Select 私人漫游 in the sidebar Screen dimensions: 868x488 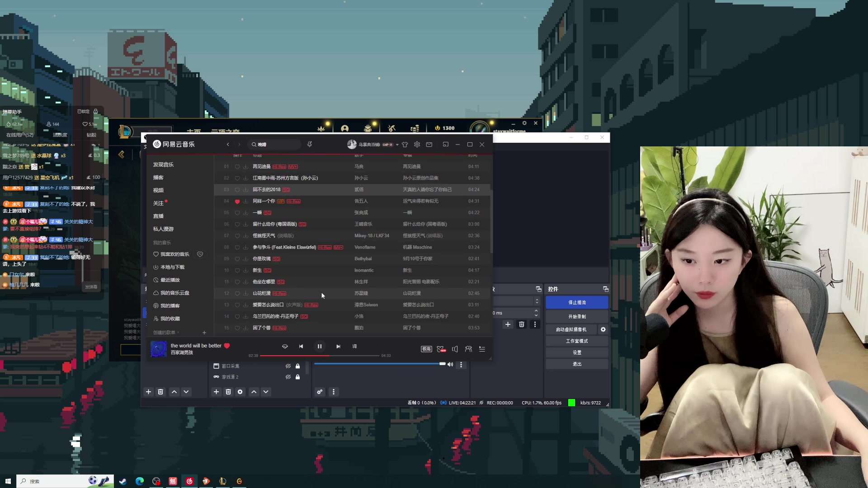click(163, 229)
